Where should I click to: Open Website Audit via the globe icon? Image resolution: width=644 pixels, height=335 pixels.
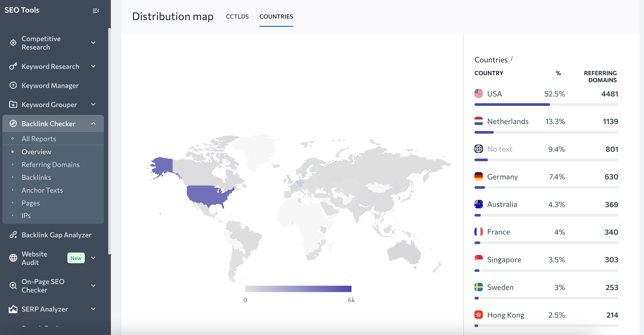(x=13, y=258)
